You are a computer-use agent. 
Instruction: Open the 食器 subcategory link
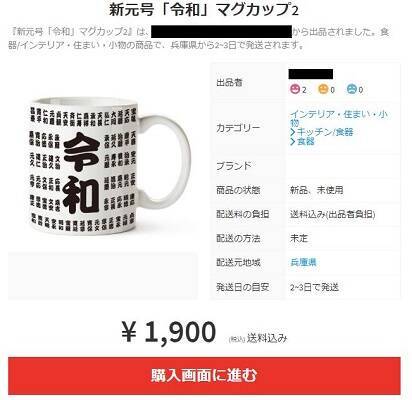(306, 141)
